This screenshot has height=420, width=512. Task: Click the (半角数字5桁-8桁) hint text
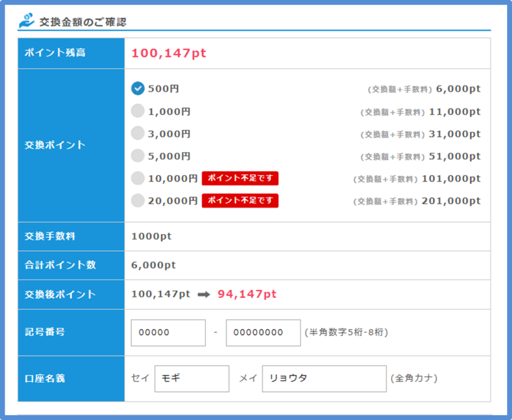click(x=347, y=333)
